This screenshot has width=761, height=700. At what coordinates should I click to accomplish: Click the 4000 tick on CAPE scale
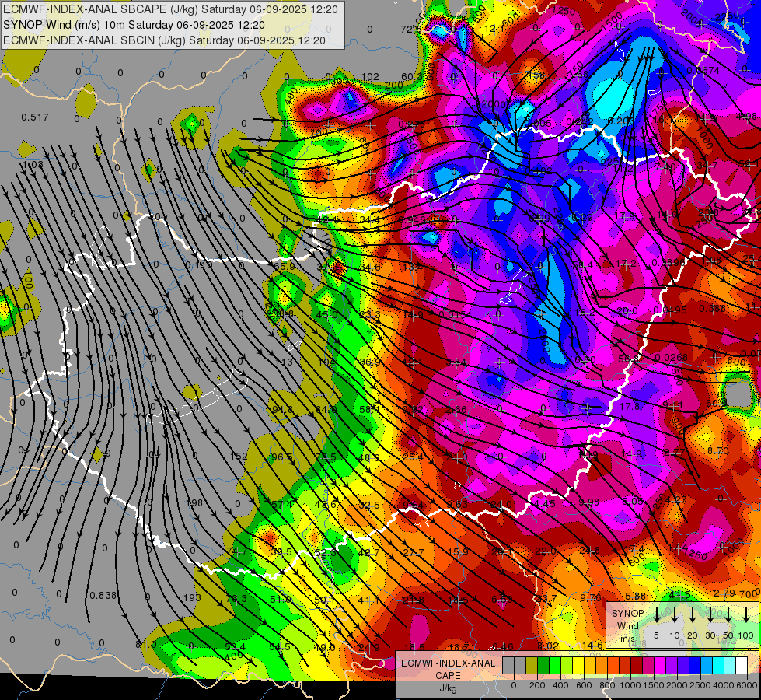[724, 685]
